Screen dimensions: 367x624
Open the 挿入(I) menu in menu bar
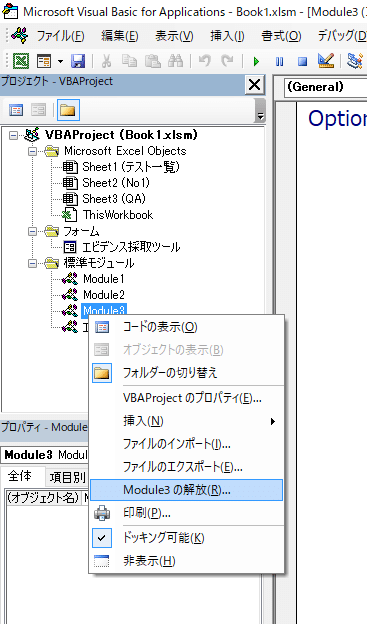(x=227, y=36)
